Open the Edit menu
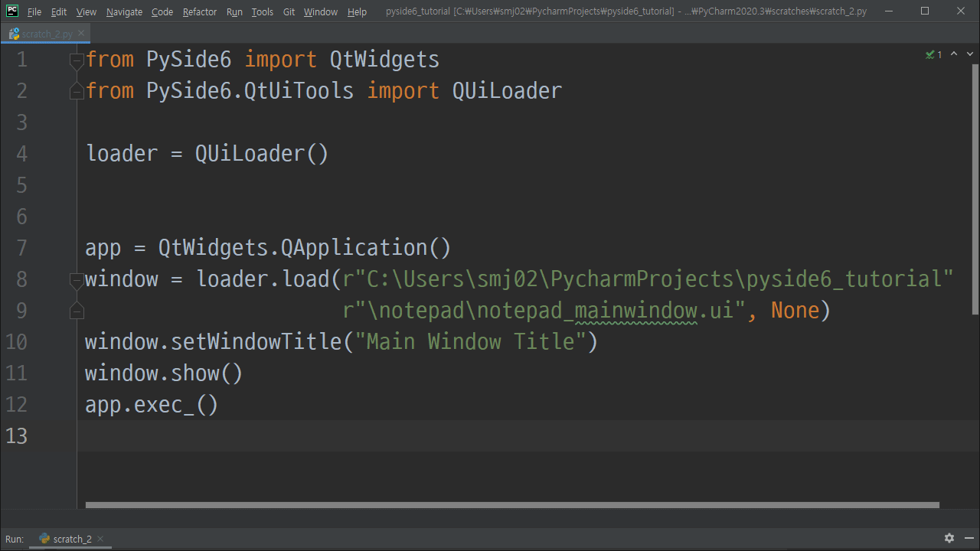This screenshot has width=980, height=551. [x=59, y=11]
